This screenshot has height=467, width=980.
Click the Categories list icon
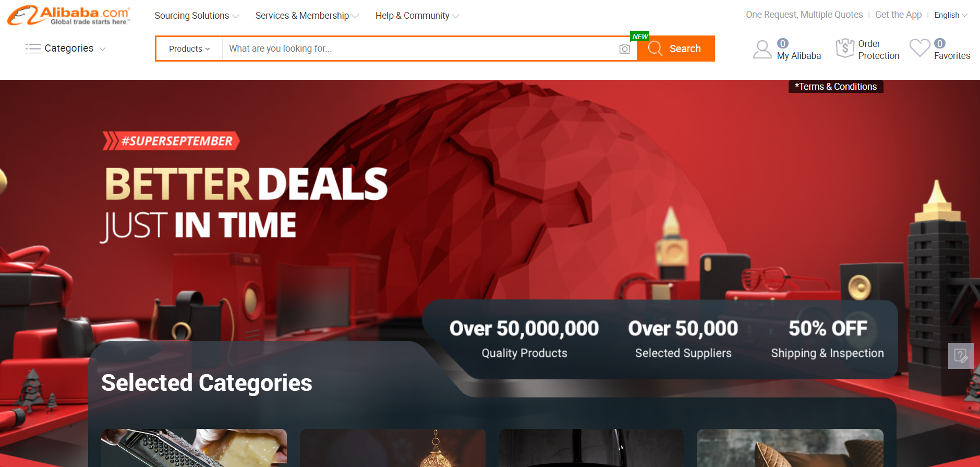point(33,49)
